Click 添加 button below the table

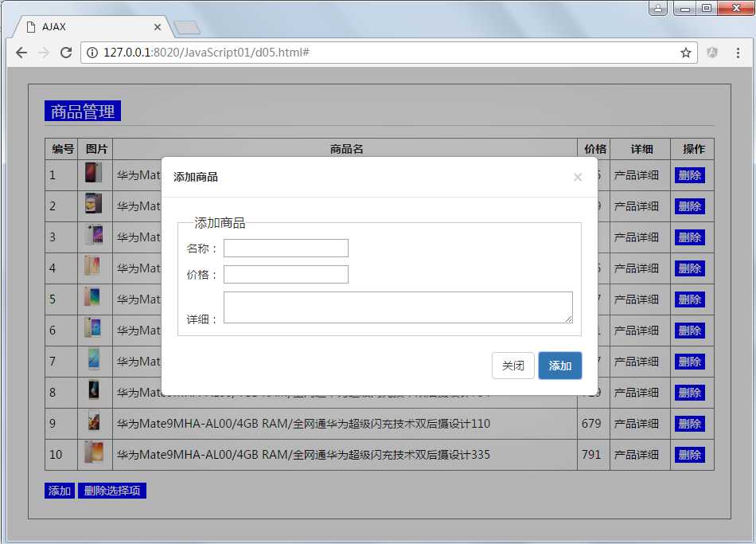pyautogui.click(x=60, y=491)
